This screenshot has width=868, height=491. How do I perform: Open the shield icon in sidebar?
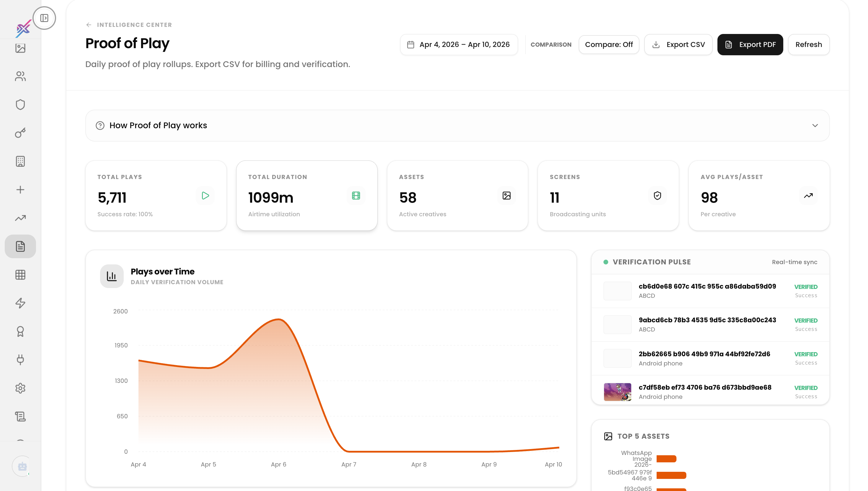coord(20,105)
